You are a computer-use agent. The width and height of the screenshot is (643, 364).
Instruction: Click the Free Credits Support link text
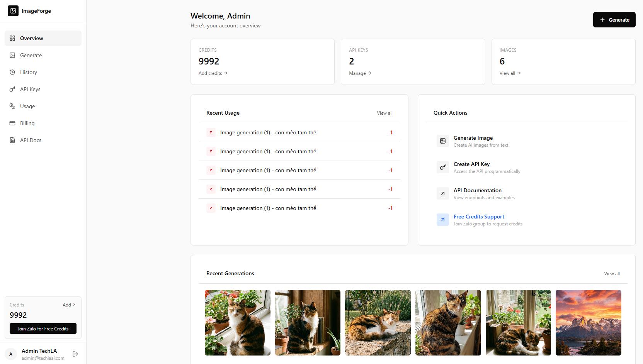tap(479, 217)
